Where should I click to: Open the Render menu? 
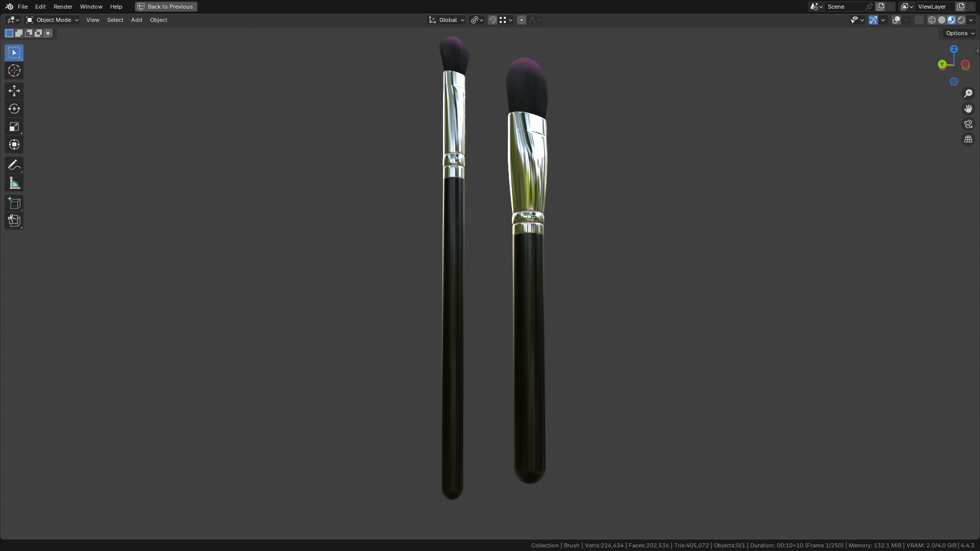pyautogui.click(x=63, y=7)
